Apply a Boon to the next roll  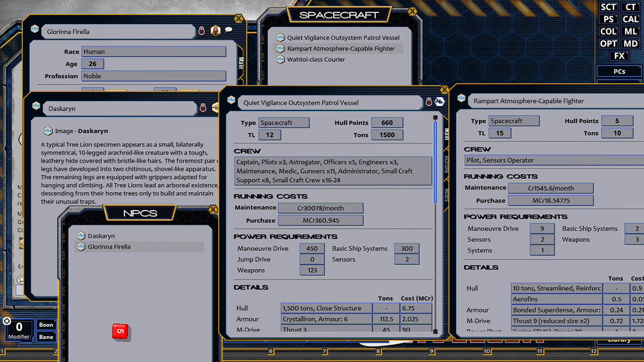click(46, 325)
